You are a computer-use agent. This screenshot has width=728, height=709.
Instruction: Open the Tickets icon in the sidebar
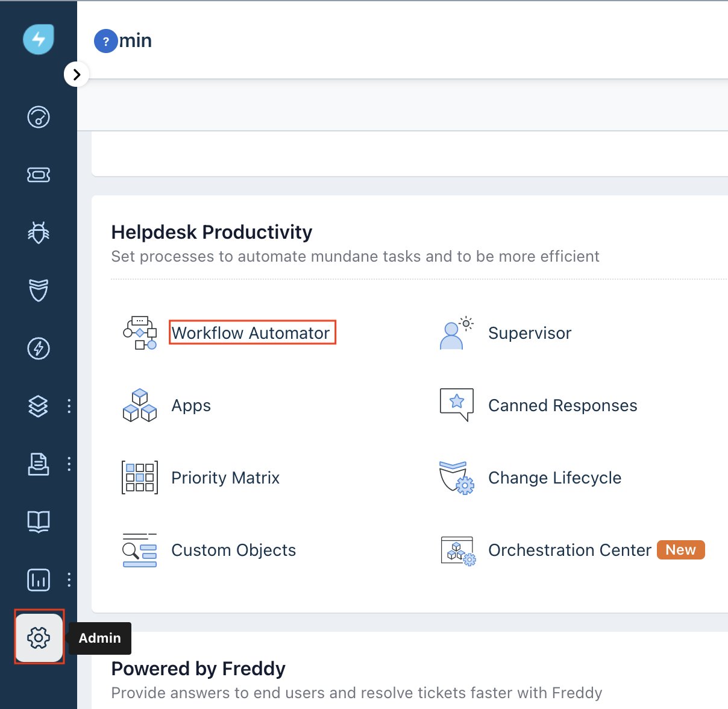pyautogui.click(x=38, y=175)
